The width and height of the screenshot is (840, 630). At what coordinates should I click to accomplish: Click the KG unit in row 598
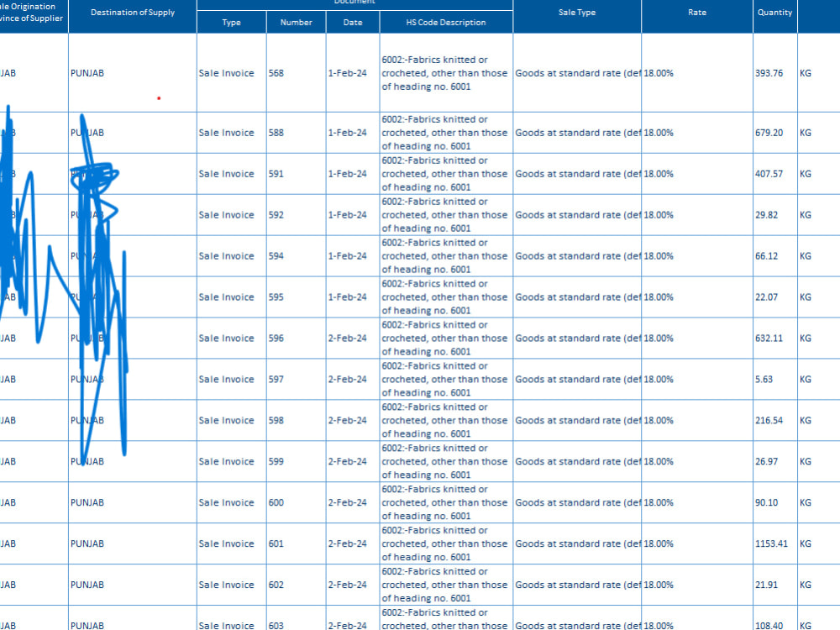tap(806, 421)
